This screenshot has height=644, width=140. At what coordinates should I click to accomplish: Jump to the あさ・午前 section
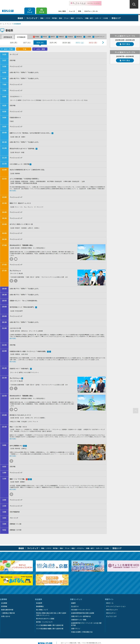click(x=8, y=49)
